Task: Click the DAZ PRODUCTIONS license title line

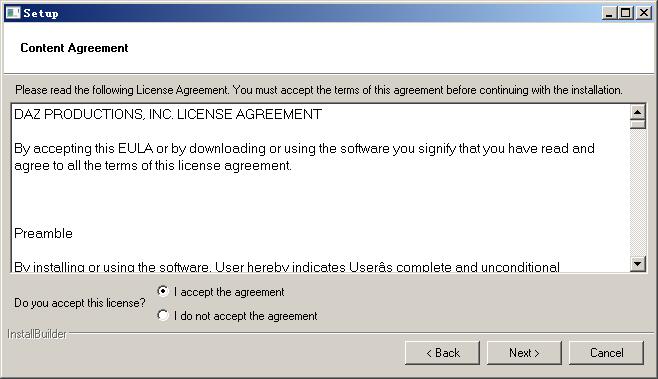Action: click(168, 114)
